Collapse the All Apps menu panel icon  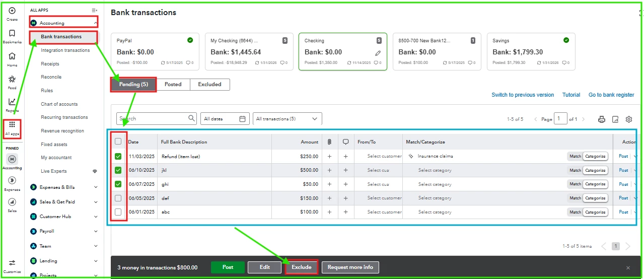coord(95,10)
